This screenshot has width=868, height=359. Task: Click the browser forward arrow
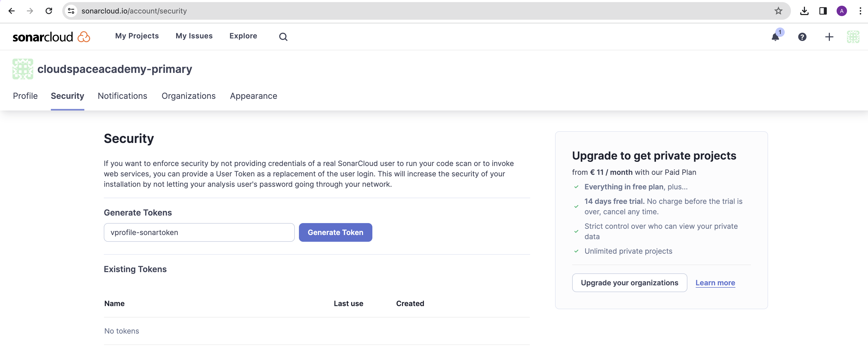[x=30, y=11]
